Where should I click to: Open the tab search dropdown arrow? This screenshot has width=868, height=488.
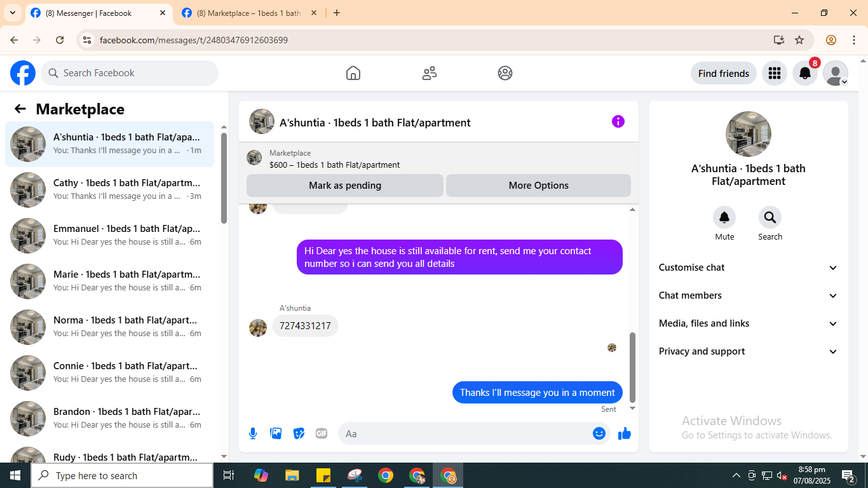pos(12,13)
